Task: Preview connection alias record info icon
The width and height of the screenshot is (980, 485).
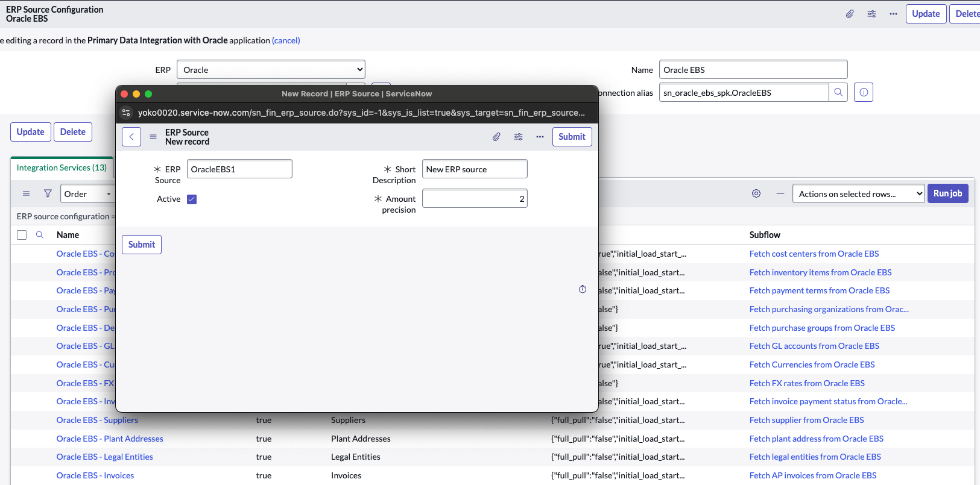Action: [864, 92]
